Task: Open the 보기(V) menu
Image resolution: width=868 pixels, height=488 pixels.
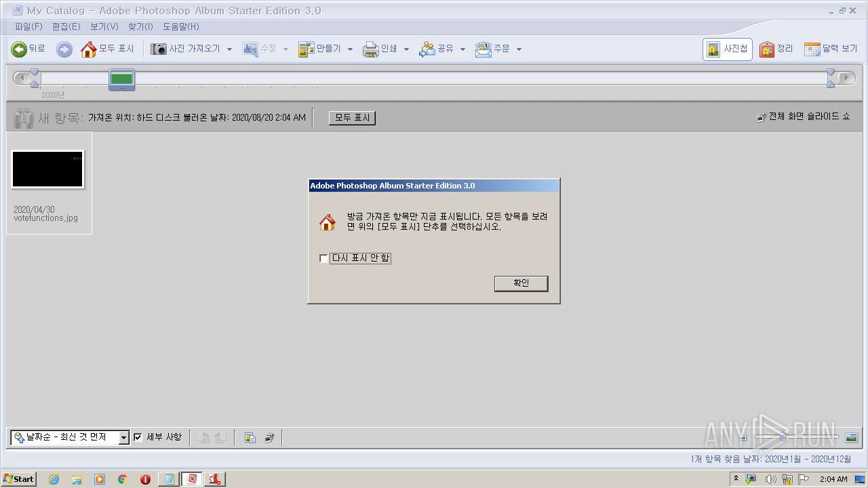Action: point(104,26)
